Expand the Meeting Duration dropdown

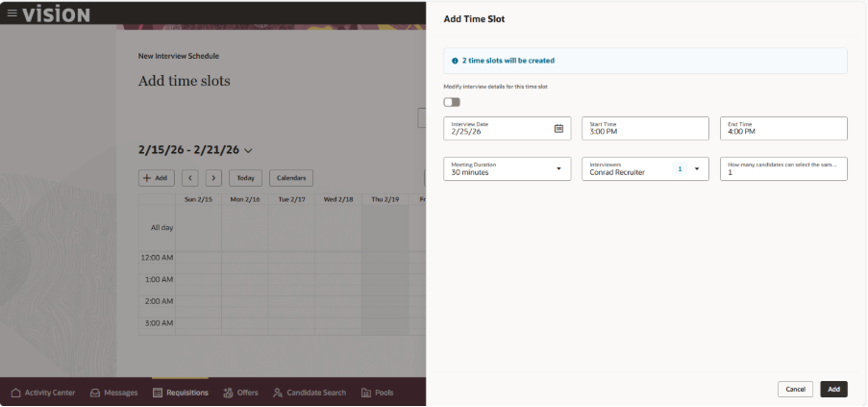click(x=558, y=168)
